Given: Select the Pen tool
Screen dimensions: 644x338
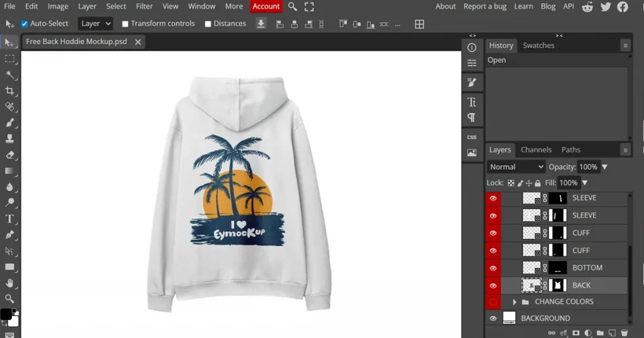Looking at the screenshot, I should [9, 234].
